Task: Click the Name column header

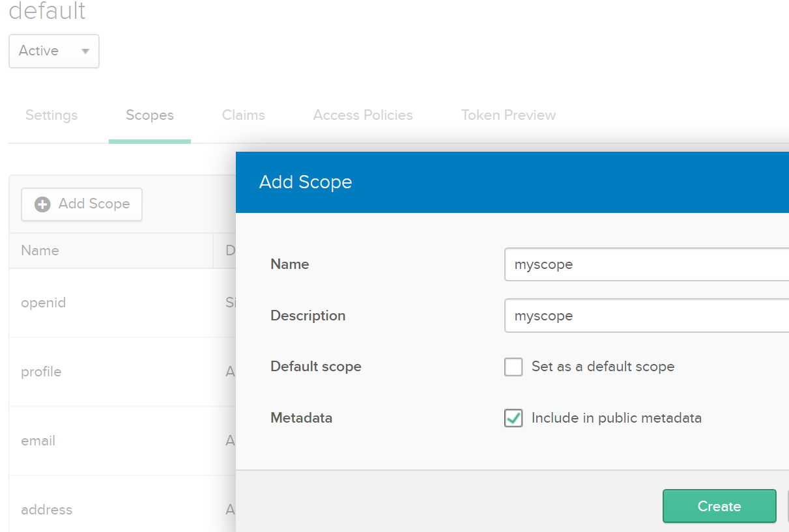Action: tap(40, 251)
